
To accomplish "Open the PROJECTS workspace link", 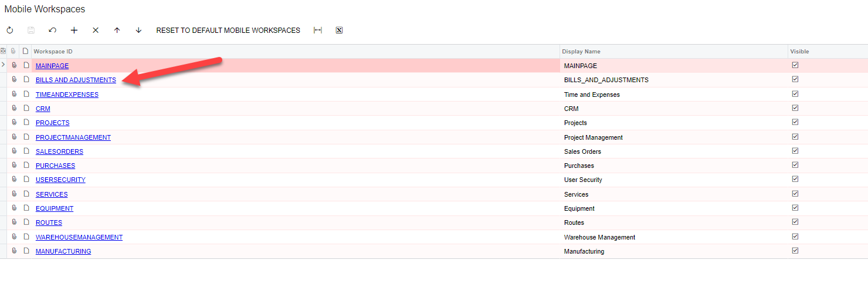I will pyautogui.click(x=53, y=123).
